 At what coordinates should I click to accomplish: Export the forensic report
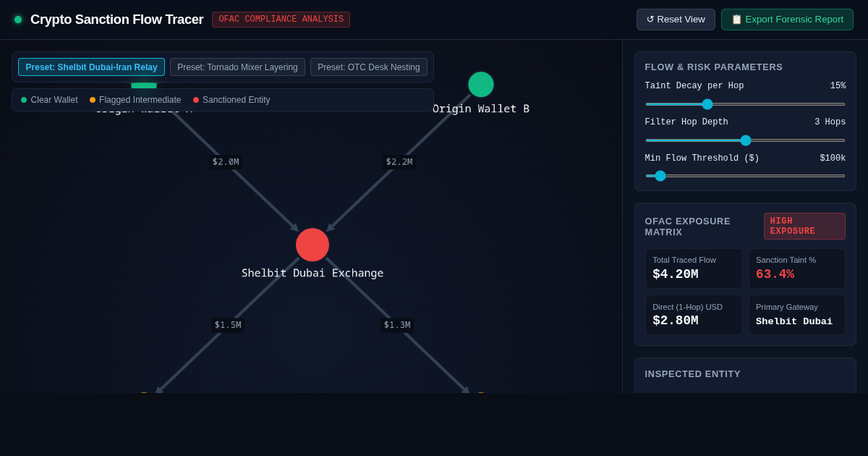click(787, 20)
